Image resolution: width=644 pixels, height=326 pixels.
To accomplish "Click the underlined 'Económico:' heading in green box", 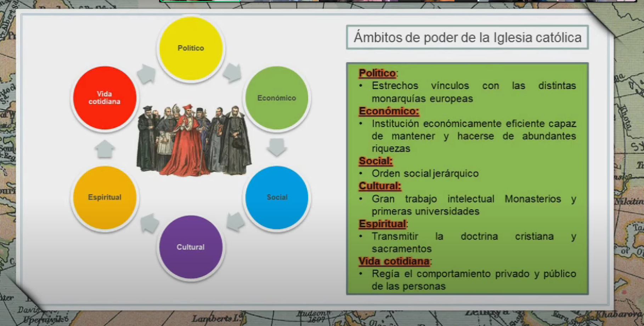I will (389, 111).
